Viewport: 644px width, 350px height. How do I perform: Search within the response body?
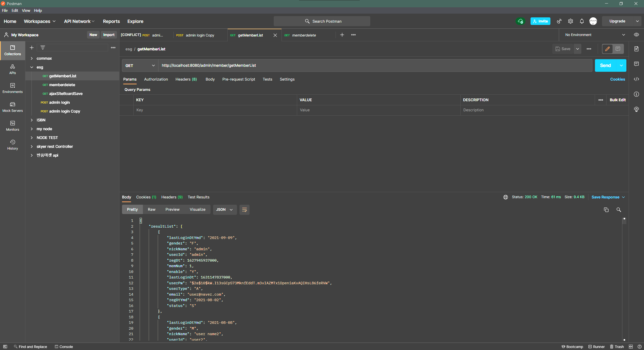[x=619, y=209]
